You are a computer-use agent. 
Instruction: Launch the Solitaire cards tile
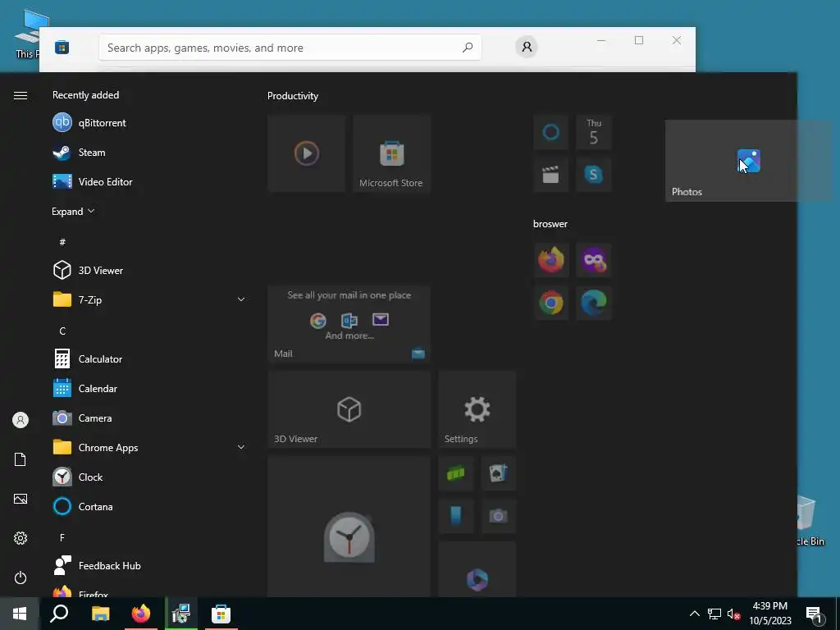[499, 473]
